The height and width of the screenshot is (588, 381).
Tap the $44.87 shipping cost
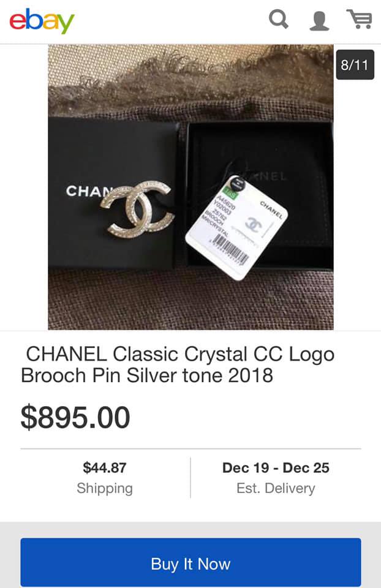(105, 467)
